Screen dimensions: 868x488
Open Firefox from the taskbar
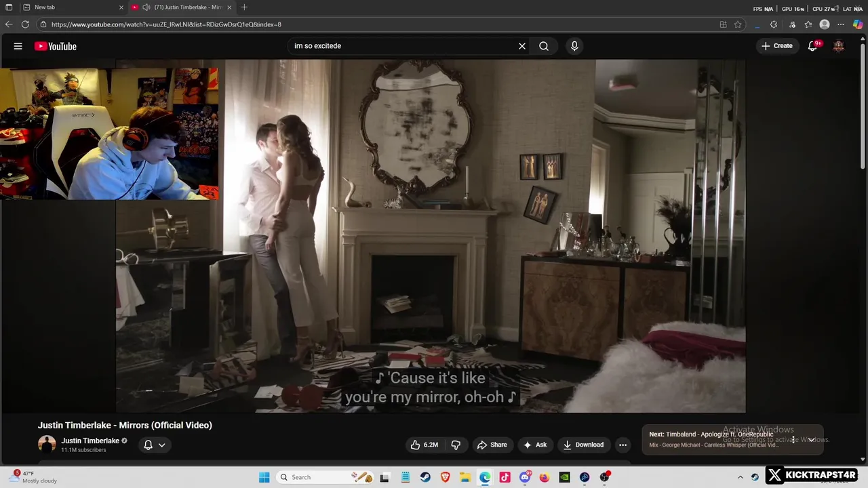point(545,477)
